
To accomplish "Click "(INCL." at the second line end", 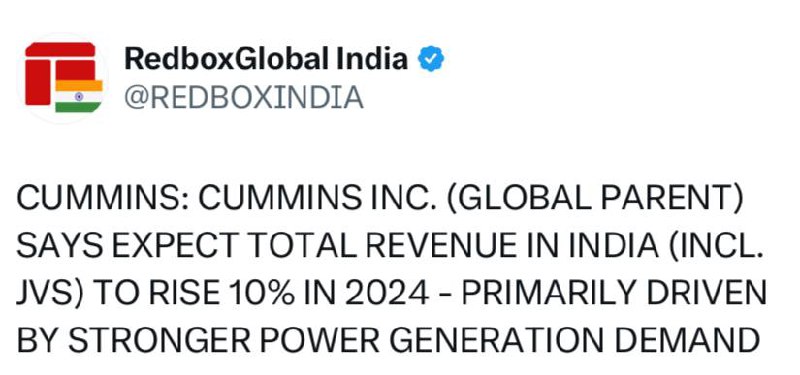I will point(715,245).
